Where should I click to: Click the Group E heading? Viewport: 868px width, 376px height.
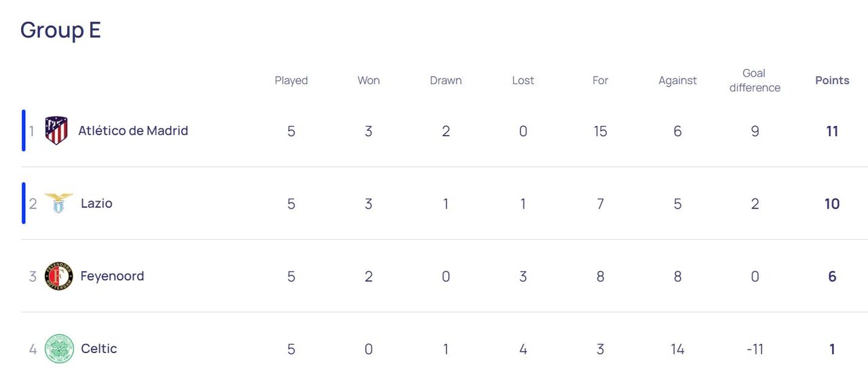[60, 30]
